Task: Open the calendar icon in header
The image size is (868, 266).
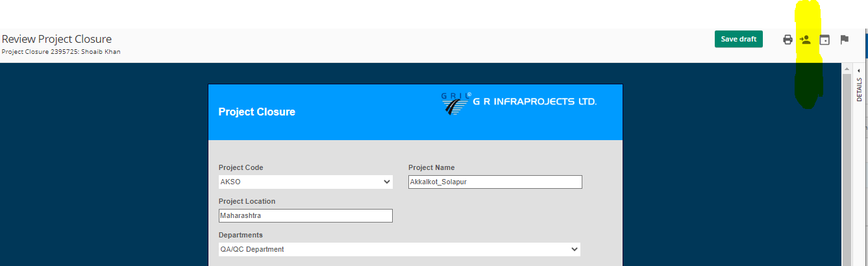Action: click(x=825, y=40)
